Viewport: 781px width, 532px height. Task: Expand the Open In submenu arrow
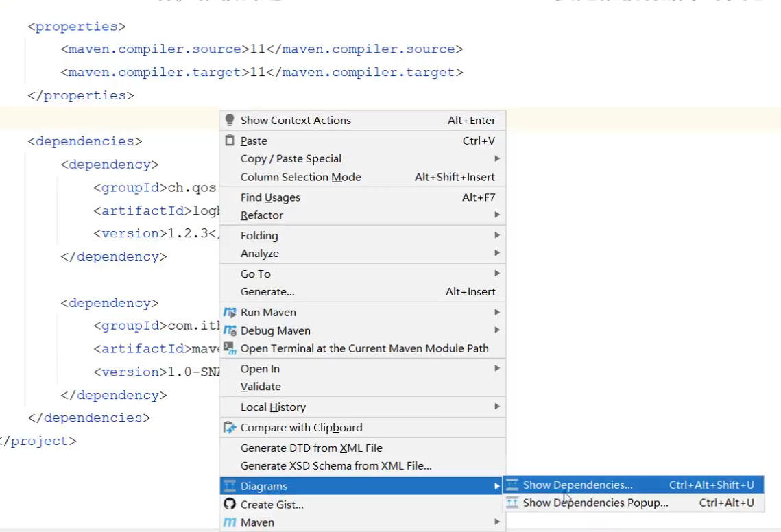point(496,368)
